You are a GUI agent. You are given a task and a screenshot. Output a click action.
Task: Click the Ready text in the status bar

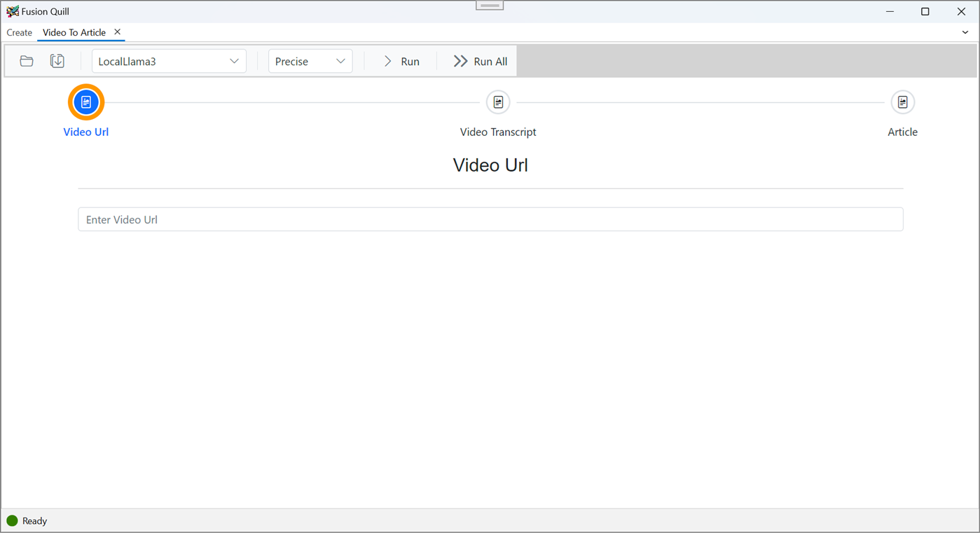(33, 521)
